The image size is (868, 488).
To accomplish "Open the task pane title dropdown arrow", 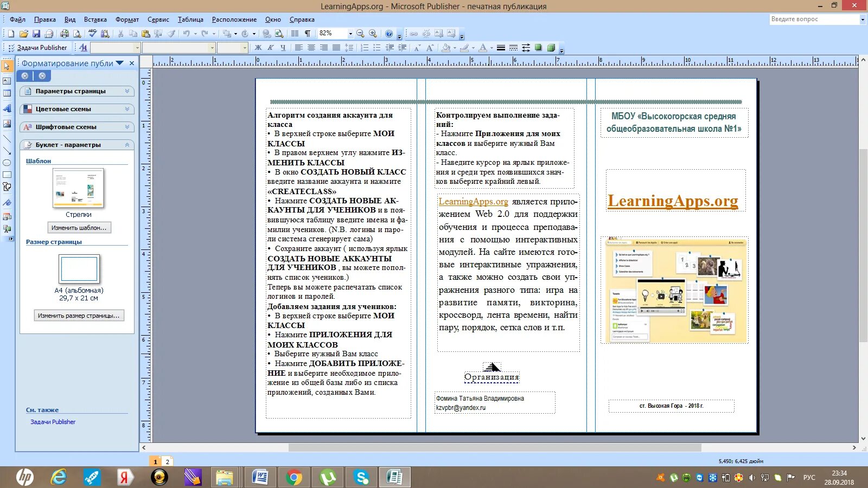I will [x=120, y=63].
